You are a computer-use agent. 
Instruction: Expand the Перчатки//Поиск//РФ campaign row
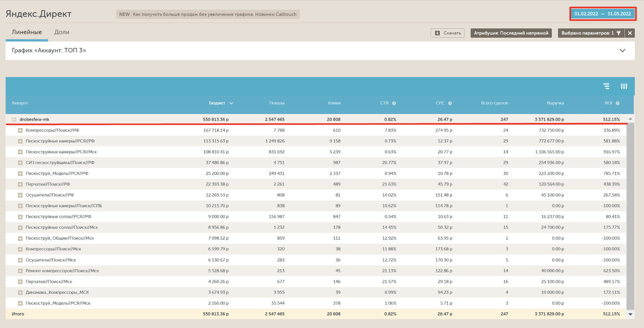point(20,184)
